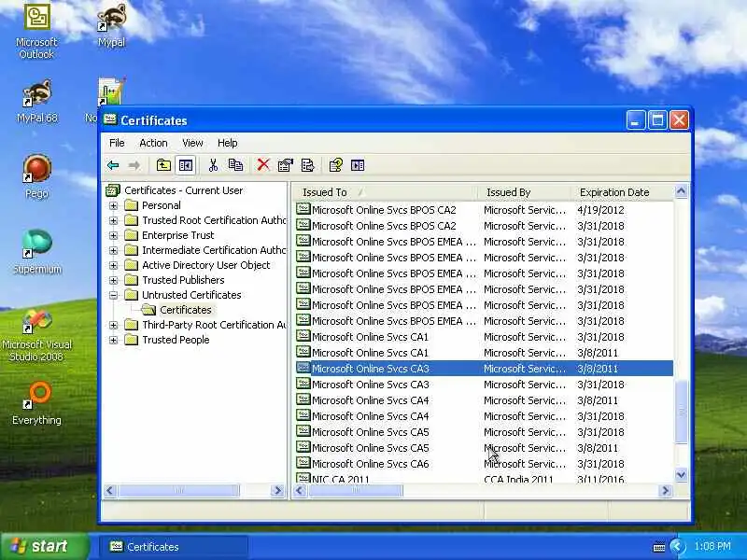Click the Forward arrow toolbar icon
This screenshot has width=747, height=560.
pos(134,165)
